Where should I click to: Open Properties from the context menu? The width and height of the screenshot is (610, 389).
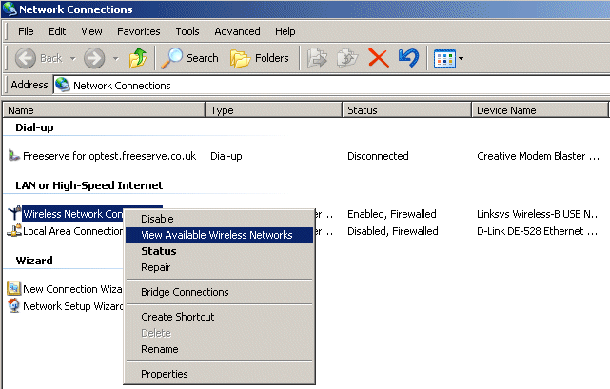(x=219, y=374)
